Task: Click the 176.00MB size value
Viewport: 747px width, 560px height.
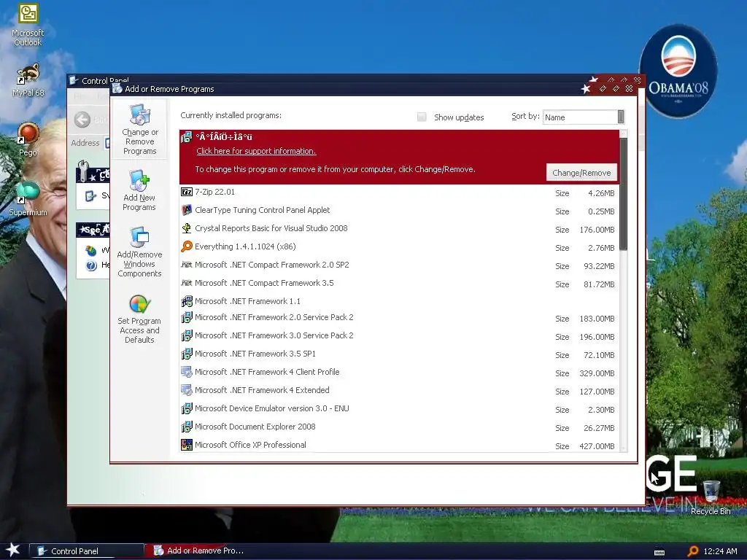Action: (x=597, y=230)
